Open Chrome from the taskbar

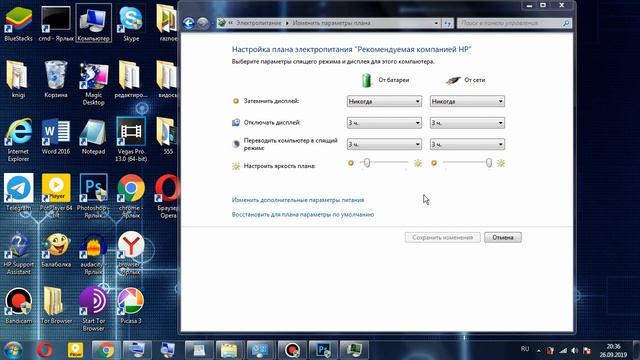[x=106, y=350]
